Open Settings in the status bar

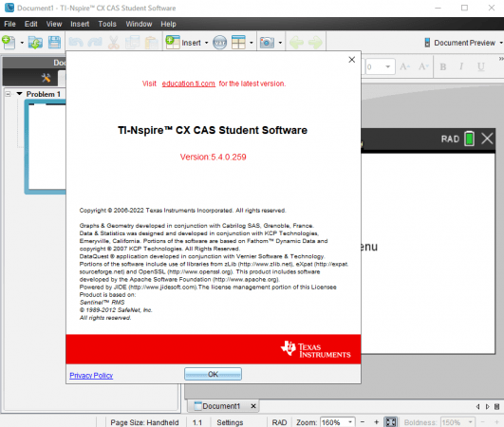click(230, 422)
